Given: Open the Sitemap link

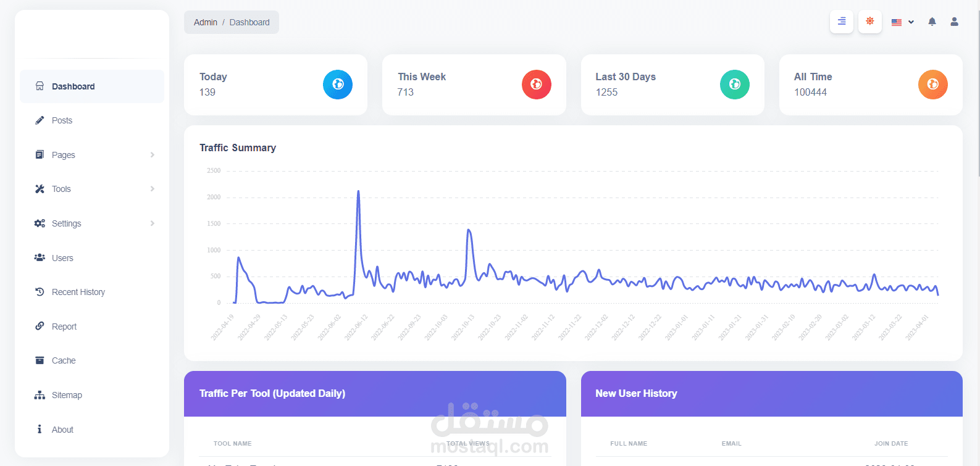Looking at the screenshot, I should pos(92,395).
